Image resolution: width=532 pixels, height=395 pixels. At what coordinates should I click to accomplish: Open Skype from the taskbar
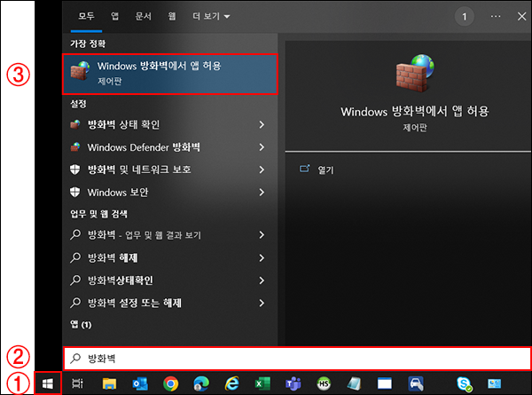coord(464,384)
